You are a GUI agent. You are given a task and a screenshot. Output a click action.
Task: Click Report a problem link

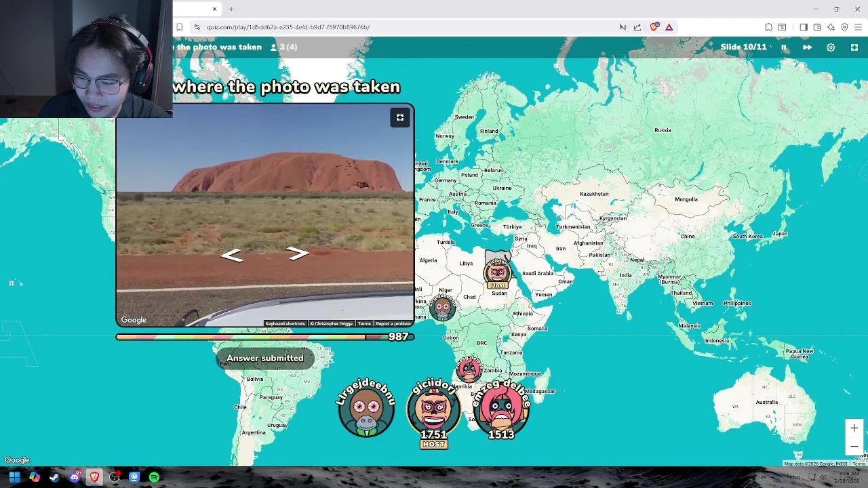(393, 324)
